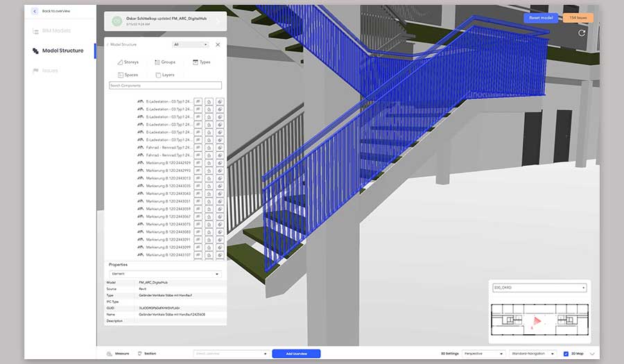Switch to the Layers tab

(x=165, y=75)
